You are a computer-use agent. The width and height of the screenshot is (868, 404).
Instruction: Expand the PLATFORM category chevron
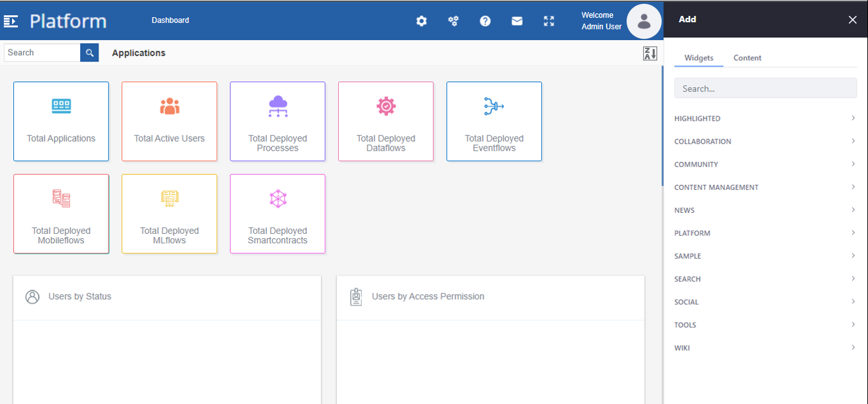coord(853,232)
